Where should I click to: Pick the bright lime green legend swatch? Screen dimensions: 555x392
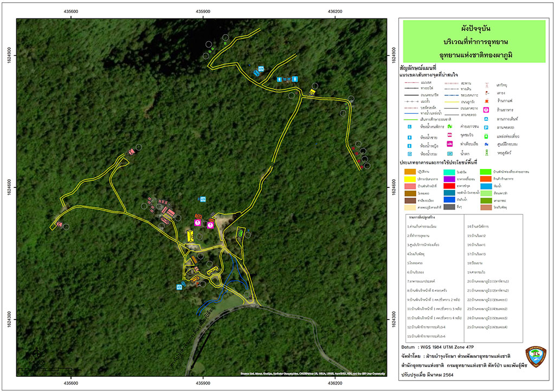(x=486, y=172)
